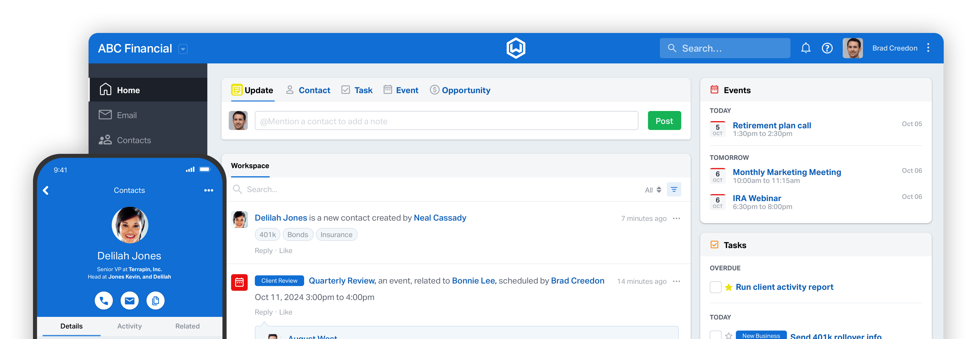Switch to the Contact tab
This screenshot has width=980, height=339.
click(308, 90)
